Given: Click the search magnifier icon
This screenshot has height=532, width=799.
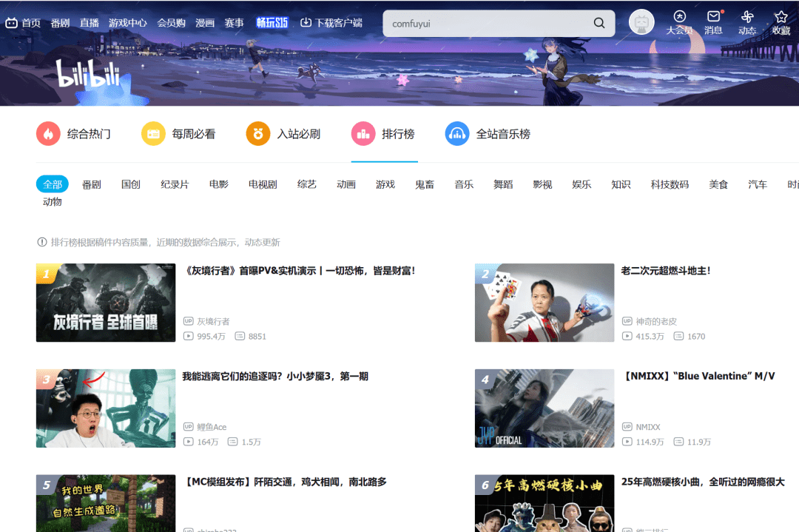Looking at the screenshot, I should click(x=599, y=23).
